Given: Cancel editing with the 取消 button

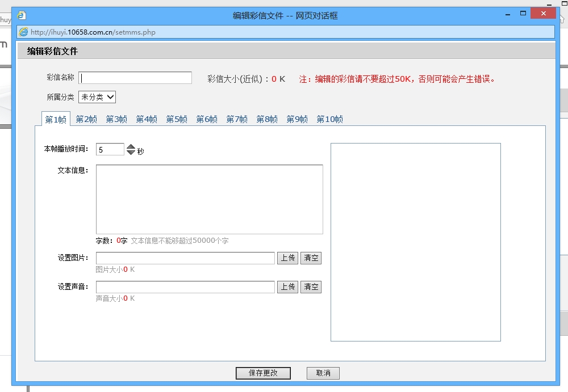Looking at the screenshot, I should tap(323, 373).
